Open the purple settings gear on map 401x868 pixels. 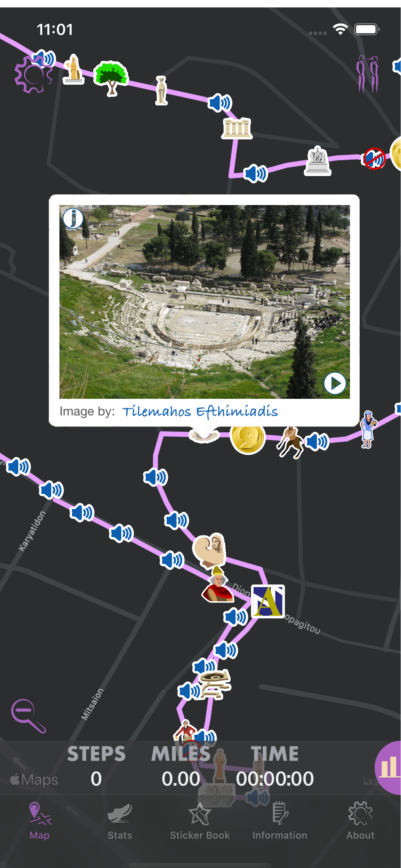click(33, 74)
